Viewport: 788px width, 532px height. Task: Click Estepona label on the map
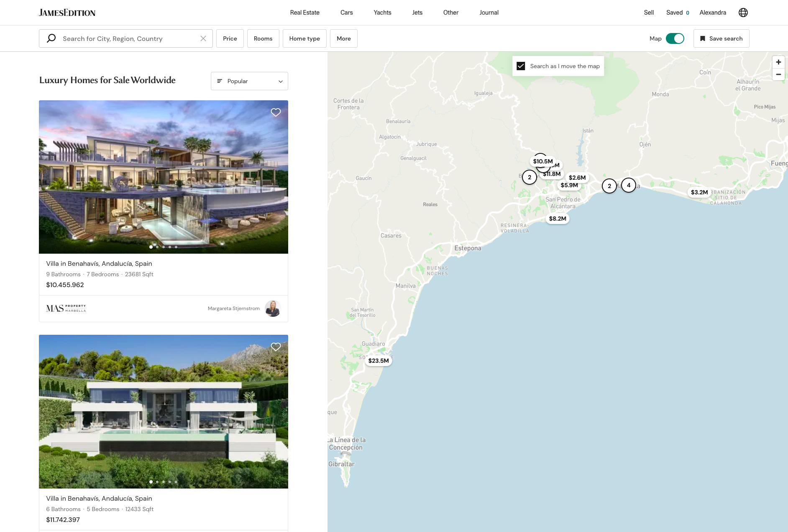pos(468,248)
